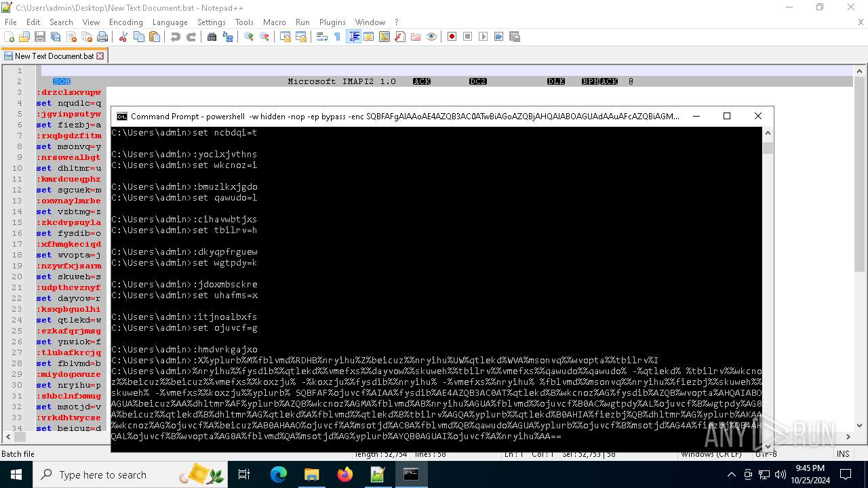
Task: Open the Settings menu
Action: (212, 22)
